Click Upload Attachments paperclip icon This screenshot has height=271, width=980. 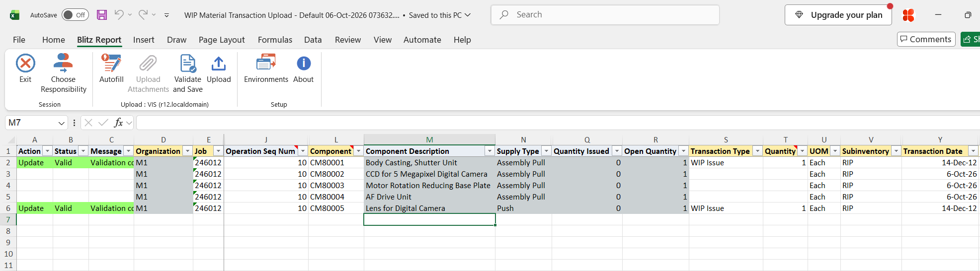point(148,64)
